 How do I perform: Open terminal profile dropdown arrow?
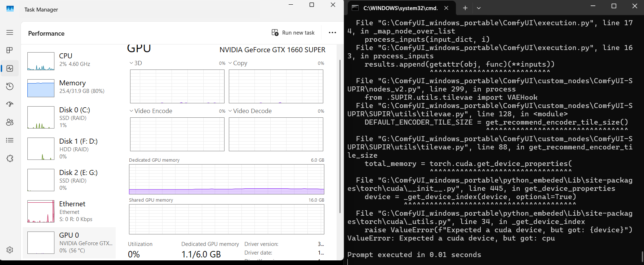(x=479, y=8)
